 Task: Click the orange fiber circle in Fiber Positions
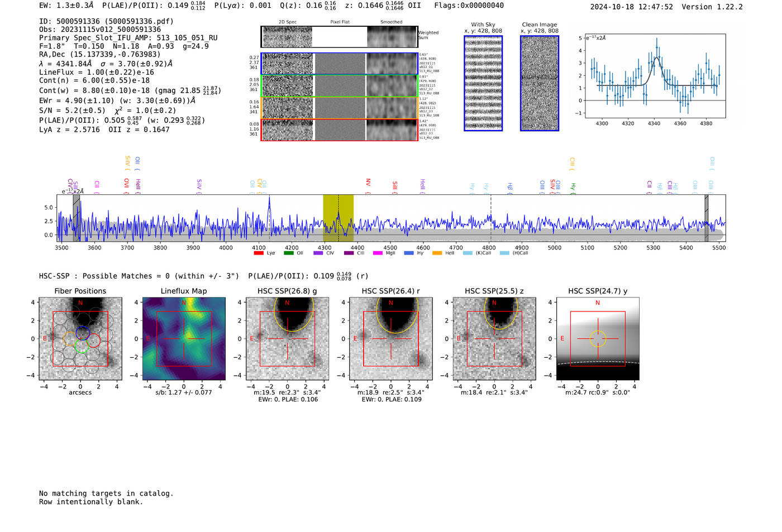coord(70,339)
